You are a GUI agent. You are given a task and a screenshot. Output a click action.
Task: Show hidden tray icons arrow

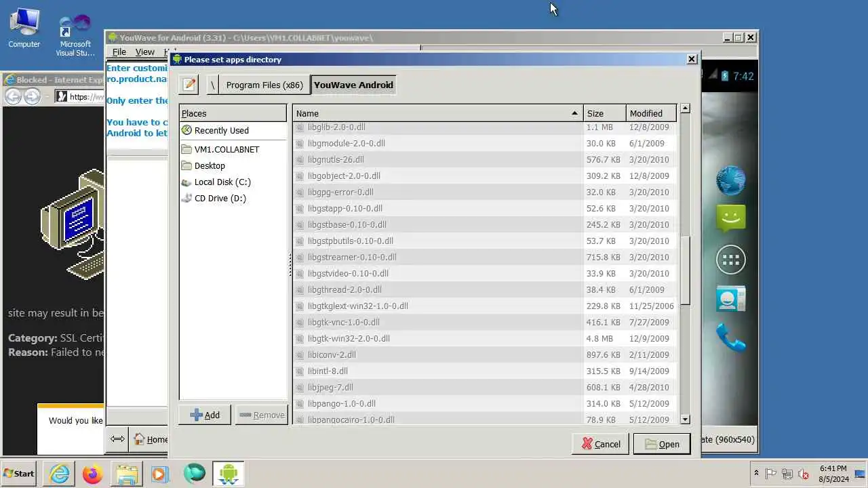click(756, 473)
